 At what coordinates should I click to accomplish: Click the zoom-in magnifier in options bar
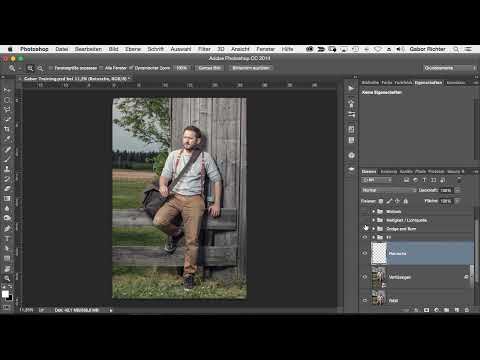pos(30,68)
